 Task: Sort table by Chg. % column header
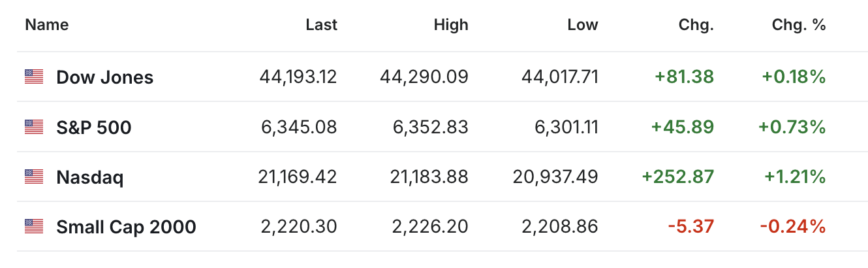[x=799, y=25]
